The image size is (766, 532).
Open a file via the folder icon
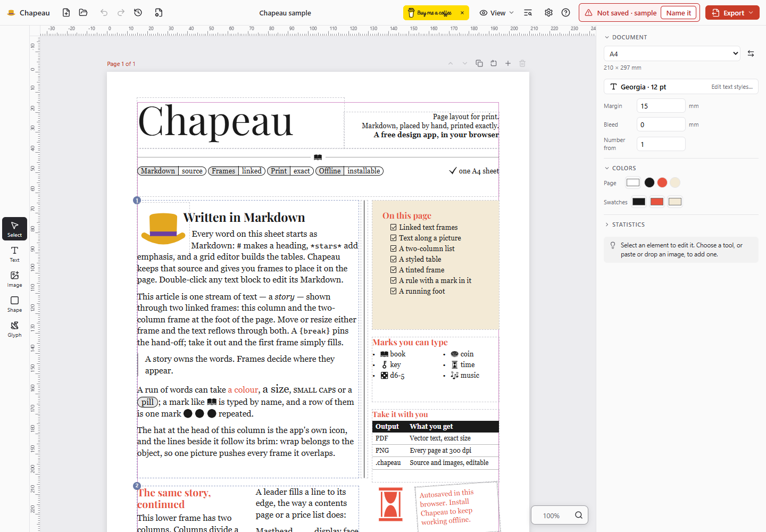tap(83, 13)
